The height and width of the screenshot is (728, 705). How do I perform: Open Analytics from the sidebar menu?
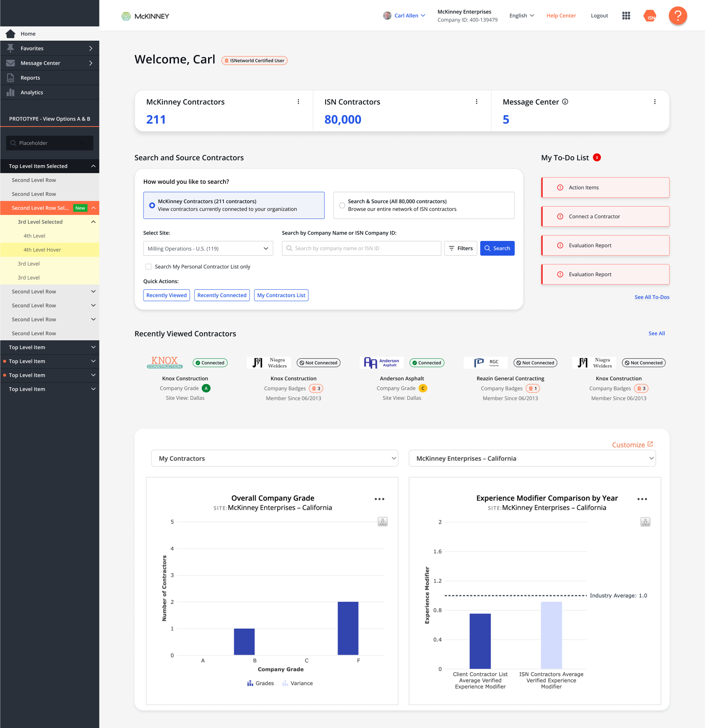50,92
